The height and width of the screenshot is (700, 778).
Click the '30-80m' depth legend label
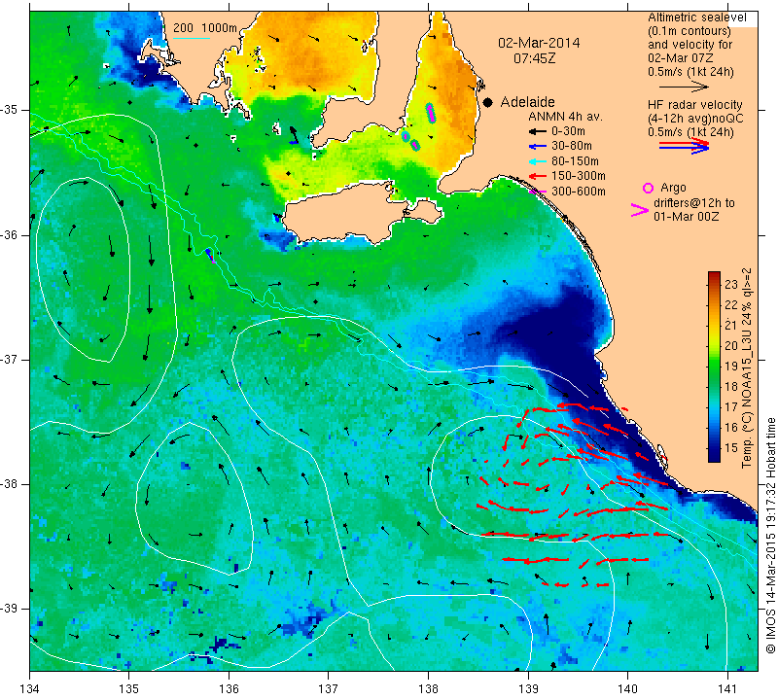[572, 147]
